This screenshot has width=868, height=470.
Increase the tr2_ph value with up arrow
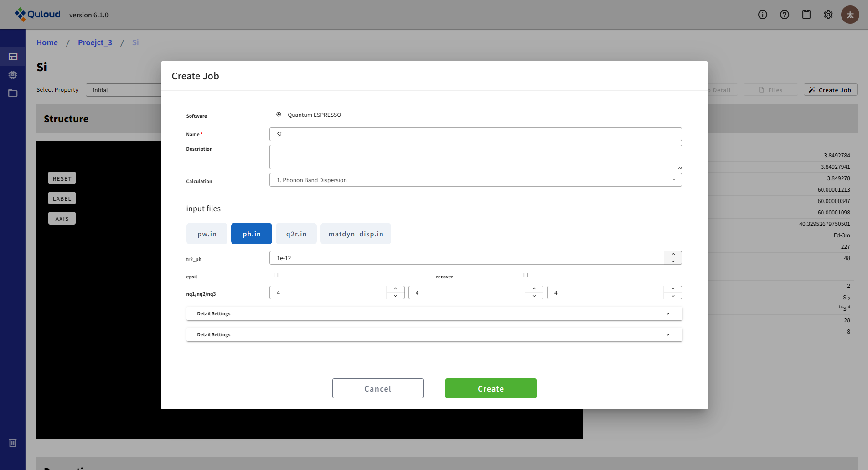click(673, 255)
